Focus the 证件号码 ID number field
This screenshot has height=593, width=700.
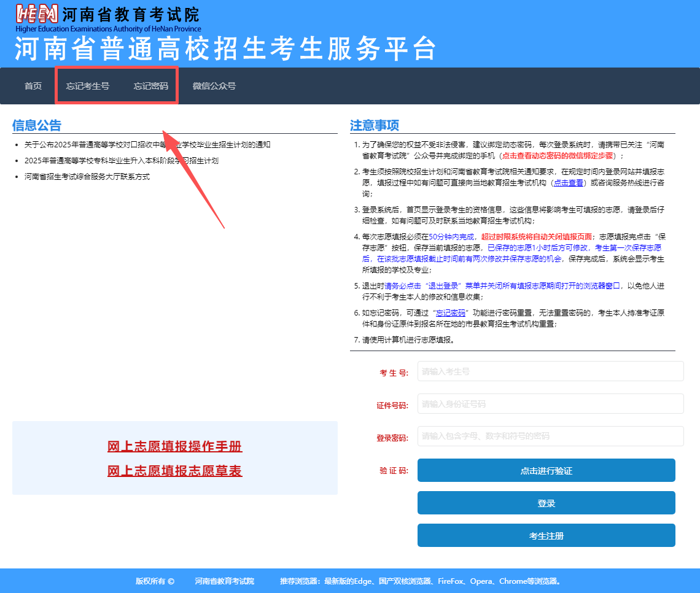pyautogui.click(x=550, y=404)
